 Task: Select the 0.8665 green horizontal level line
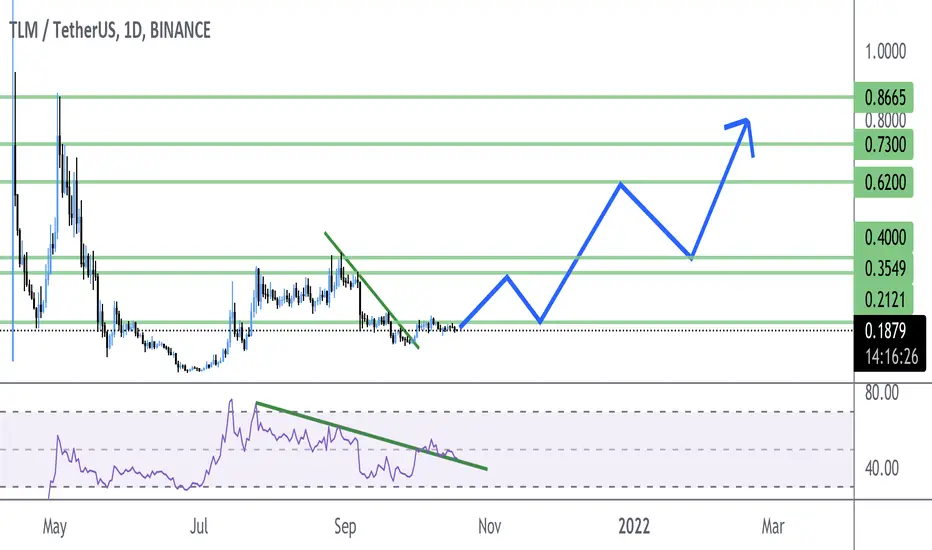(427, 97)
